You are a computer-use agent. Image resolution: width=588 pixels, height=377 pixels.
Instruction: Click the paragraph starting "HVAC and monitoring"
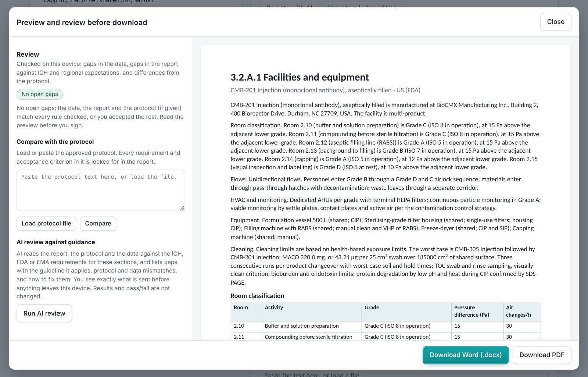pos(386,204)
